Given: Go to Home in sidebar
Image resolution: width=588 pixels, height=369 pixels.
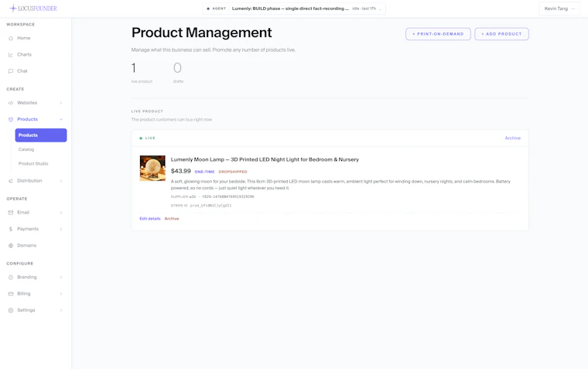Looking at the screenshot, I should (x=24, y=38).
